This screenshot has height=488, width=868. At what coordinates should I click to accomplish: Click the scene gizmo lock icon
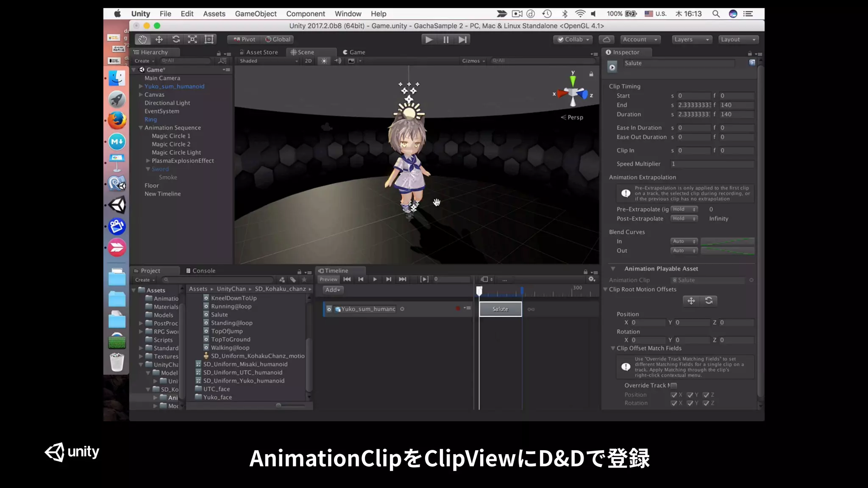pos(591,74)
